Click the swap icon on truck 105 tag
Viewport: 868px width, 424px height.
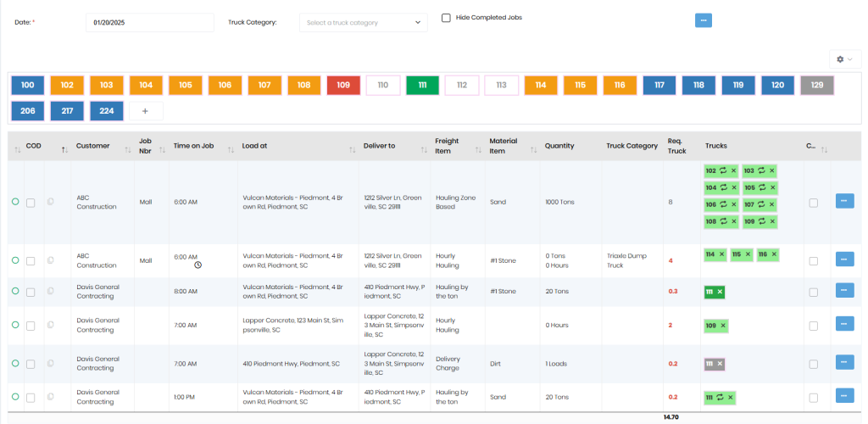(x=760, y=187)
